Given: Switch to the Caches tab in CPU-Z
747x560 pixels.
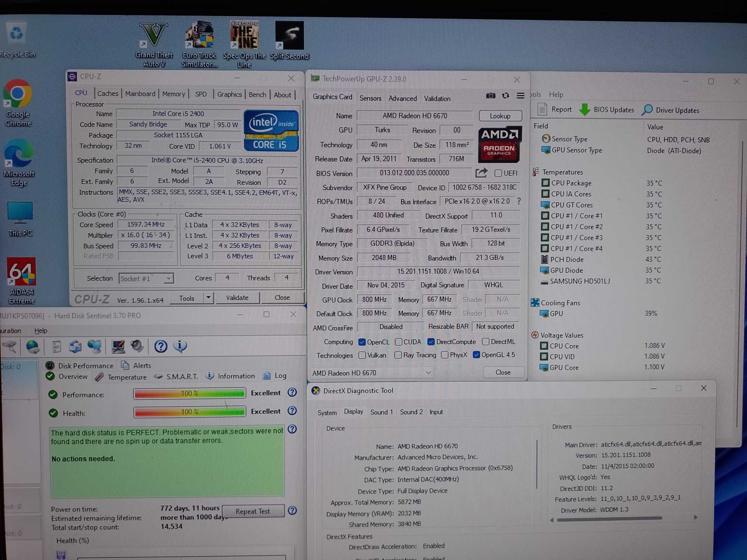Looking at the screenshot, I should [108, 93].
